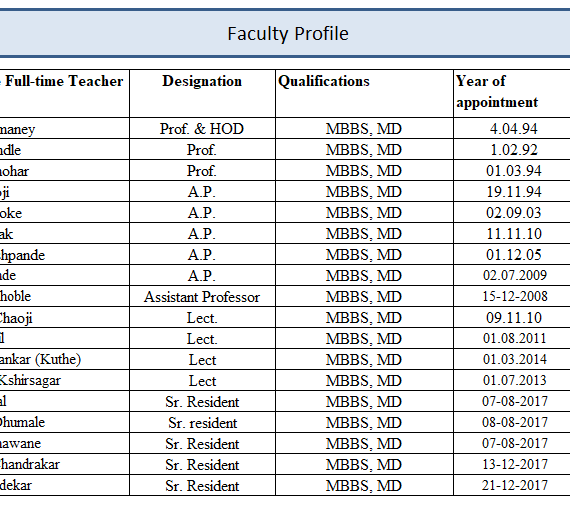Click the Full-time Teacher column header

(x=64, y=93)
